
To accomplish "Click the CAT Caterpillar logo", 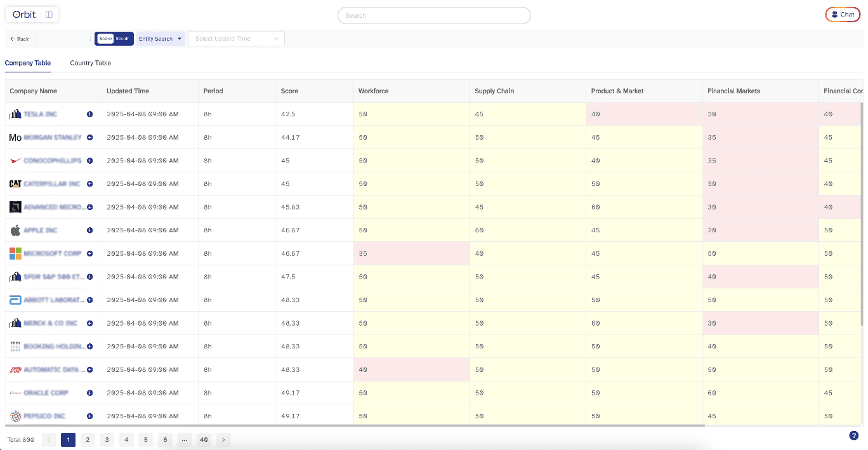I will tap(15, 184).
